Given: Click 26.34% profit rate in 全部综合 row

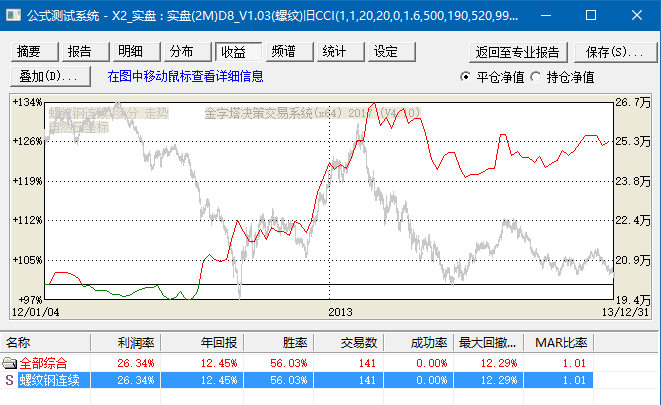Looking at the screenshot, I should point(136,363).
